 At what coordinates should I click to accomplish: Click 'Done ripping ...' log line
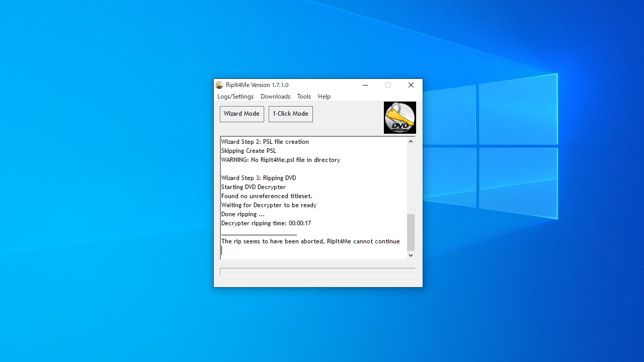pyautogui.click(x=243, y=214)
